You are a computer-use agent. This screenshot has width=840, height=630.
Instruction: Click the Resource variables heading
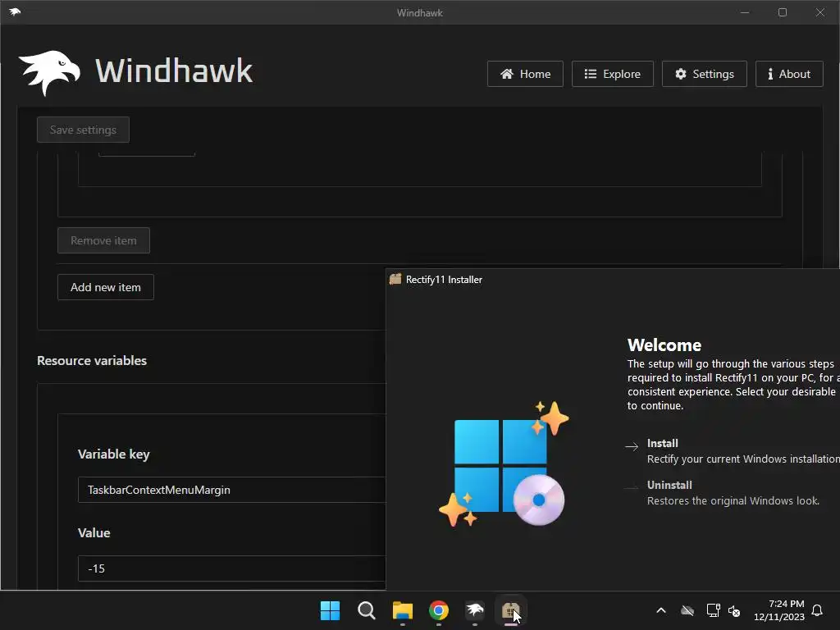point(92,361)
